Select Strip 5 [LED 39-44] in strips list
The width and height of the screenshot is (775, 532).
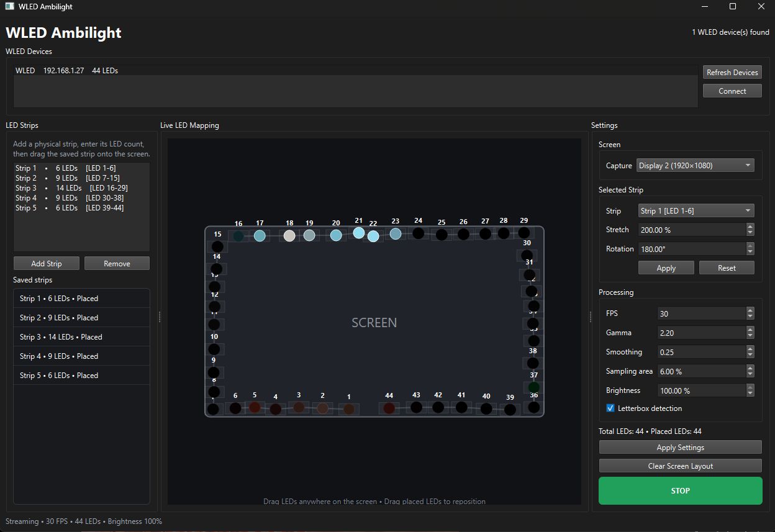[x=81, y=208]
